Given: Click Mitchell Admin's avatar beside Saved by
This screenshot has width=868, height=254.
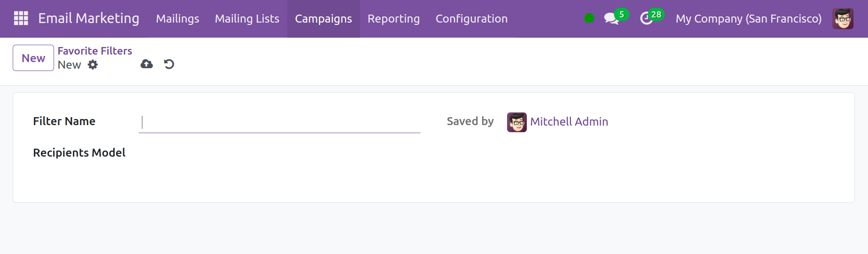Looking at the screenshot, I should tap(516, 122).
